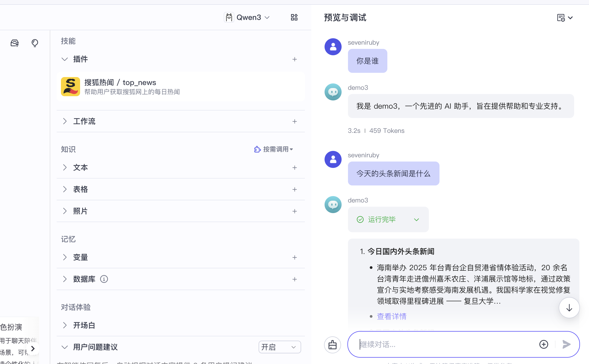Click the clear-context icon left of chat input
This screenshot has height=364, width=589.
(x=333, y=345)
